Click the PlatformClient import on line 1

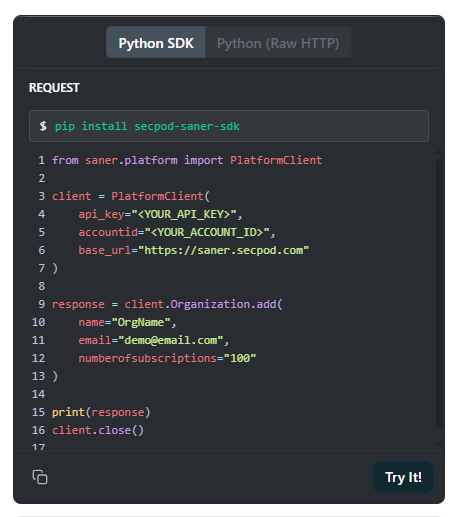pos(276,160)
